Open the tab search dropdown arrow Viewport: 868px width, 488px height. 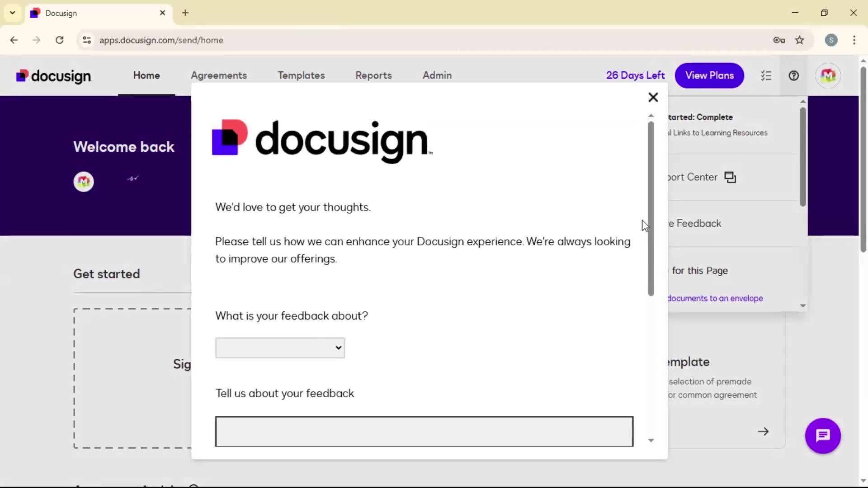13,13
